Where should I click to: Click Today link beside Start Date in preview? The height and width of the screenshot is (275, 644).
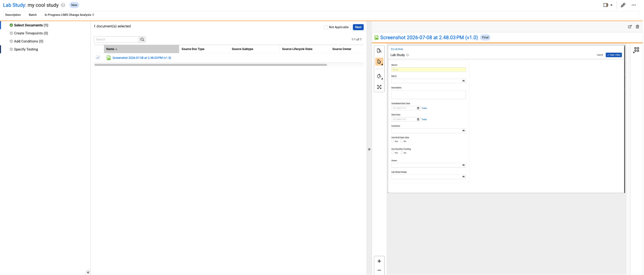click(x=424, y=120)
